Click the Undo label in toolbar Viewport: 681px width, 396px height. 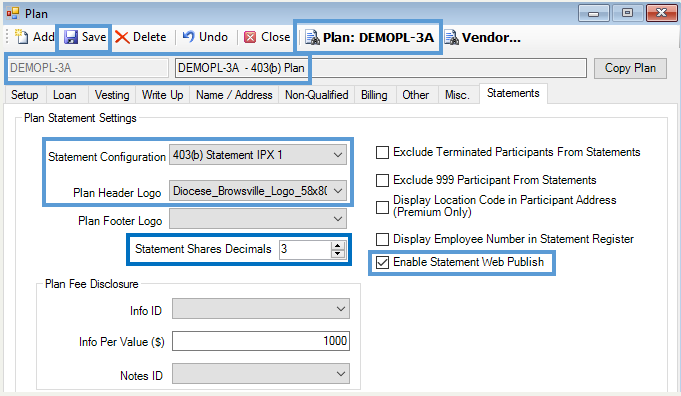click(213, 37)
